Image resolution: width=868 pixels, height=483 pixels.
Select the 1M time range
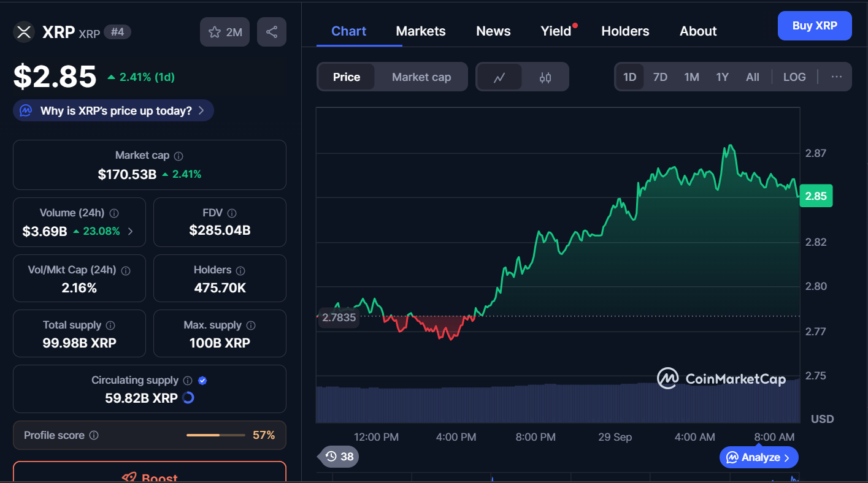point(691,77)
